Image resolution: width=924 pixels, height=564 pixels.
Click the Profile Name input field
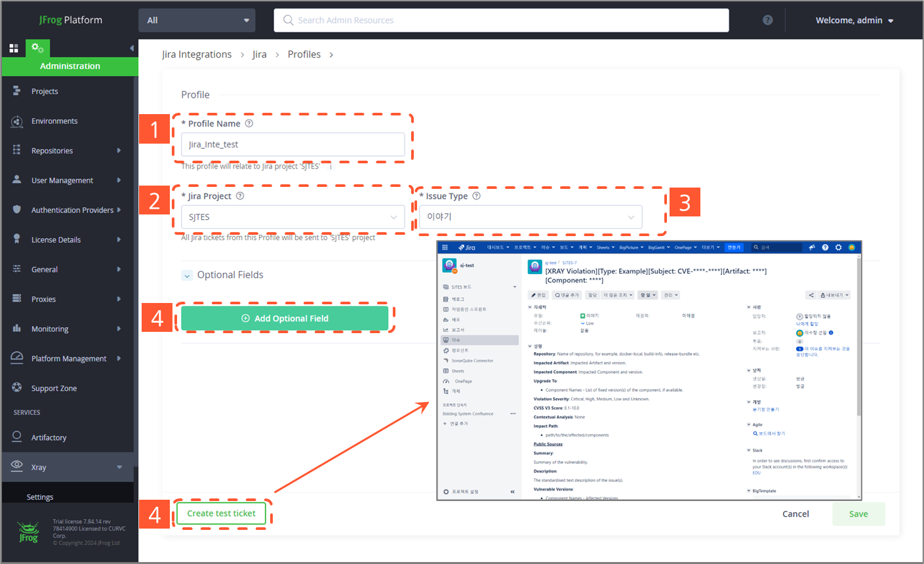[293, 144]
